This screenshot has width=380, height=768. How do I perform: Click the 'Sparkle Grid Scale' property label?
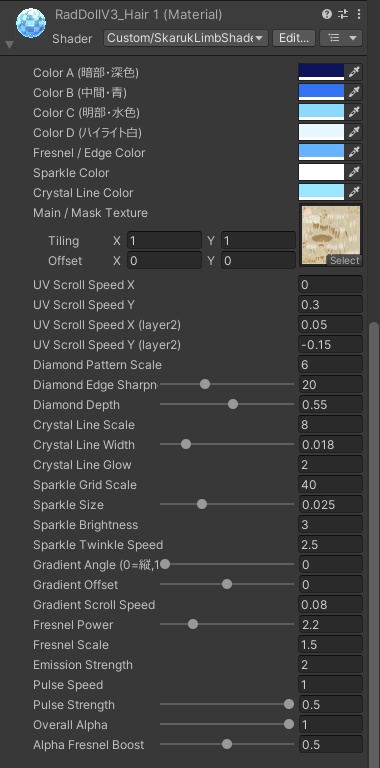[x=85, y=485]
